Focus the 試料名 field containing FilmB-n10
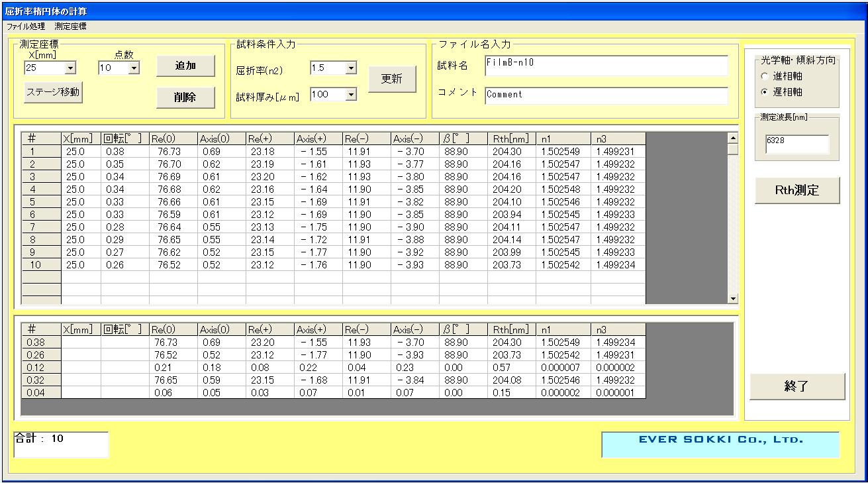The image size is (868, 483). pyautogui.click(x=606, y=66)
